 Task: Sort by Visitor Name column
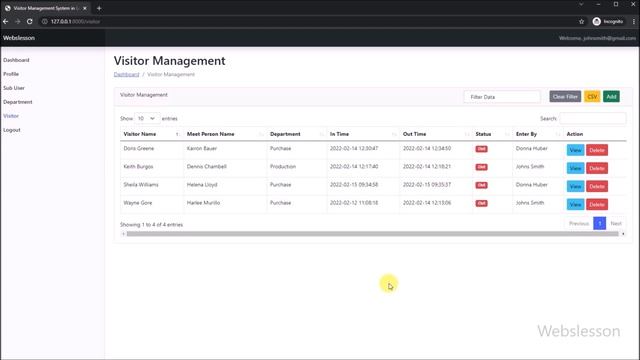(151, 134)
